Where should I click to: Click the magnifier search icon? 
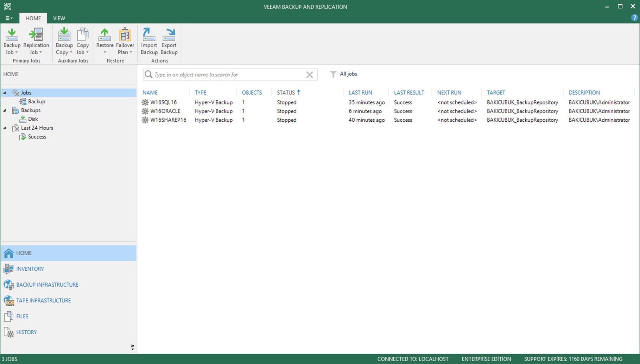148,74
